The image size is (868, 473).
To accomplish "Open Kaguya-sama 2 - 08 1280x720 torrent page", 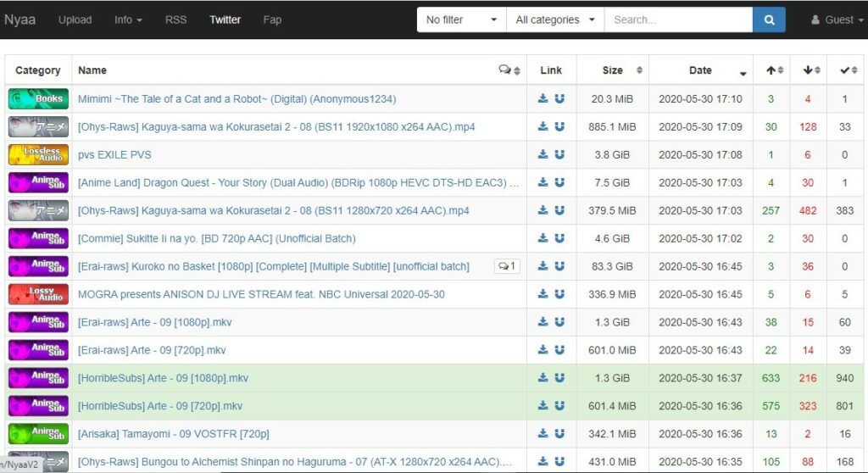I will coord(274,211).
